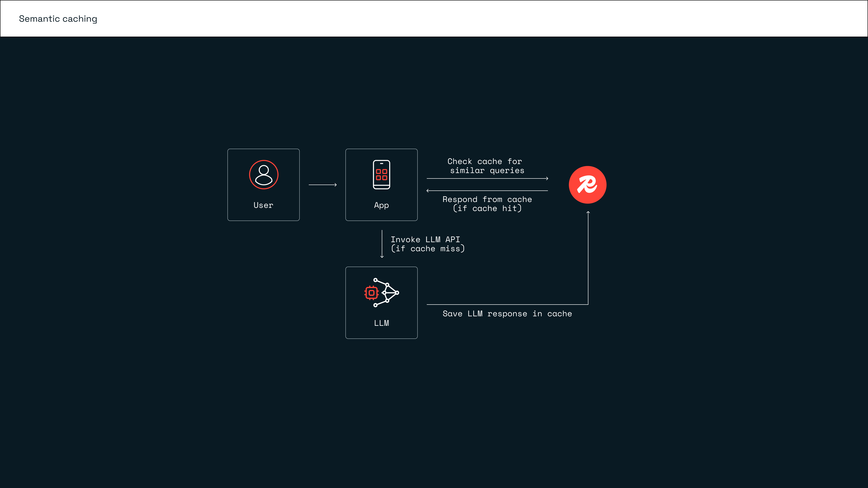The height and width of the screenshot is (488, 868).
Task: Click the smartphone app icon
Action: [381, 174]
